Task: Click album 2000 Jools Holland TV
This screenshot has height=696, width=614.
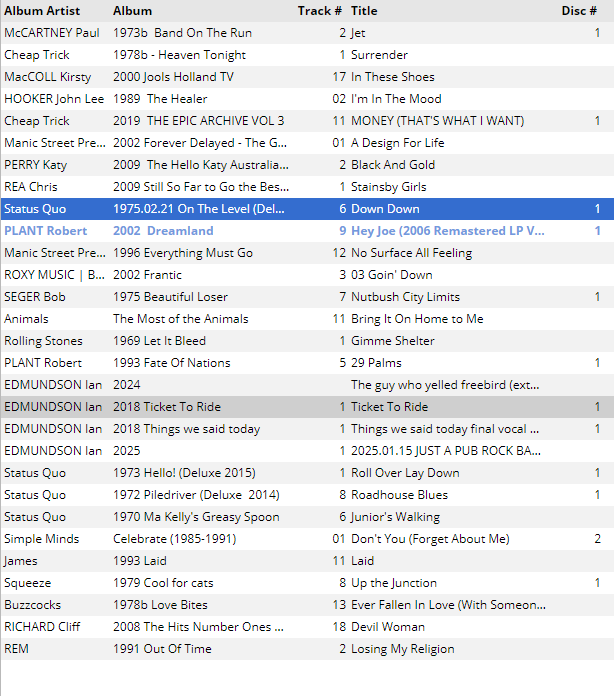Action: [x=173, y=77]
